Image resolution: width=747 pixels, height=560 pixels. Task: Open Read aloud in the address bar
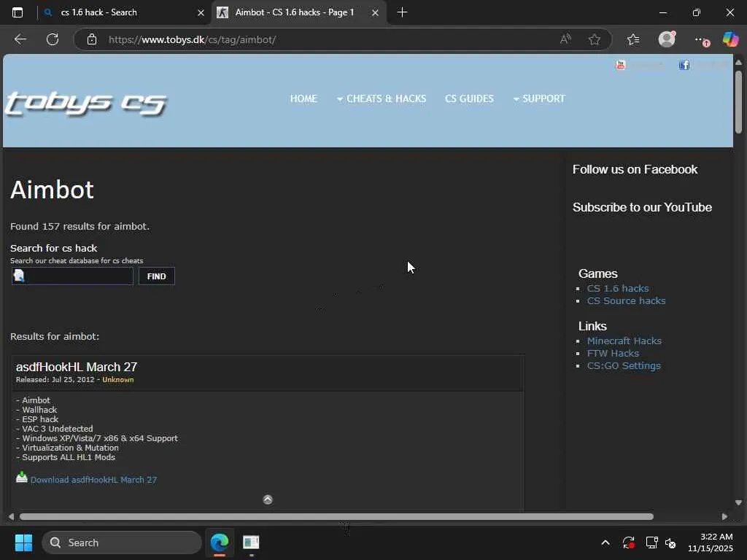(x=565, y=39)
